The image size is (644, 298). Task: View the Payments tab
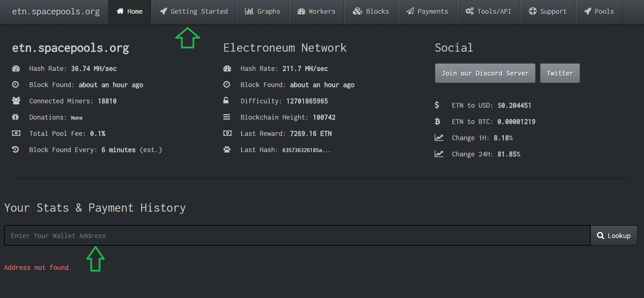pyautogui.click(x=427, y=12)
